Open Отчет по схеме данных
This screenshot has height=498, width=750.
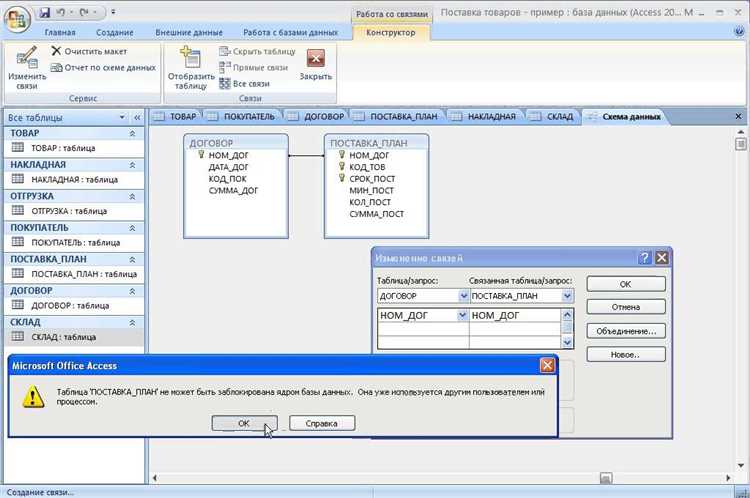(x=102, y=67)
